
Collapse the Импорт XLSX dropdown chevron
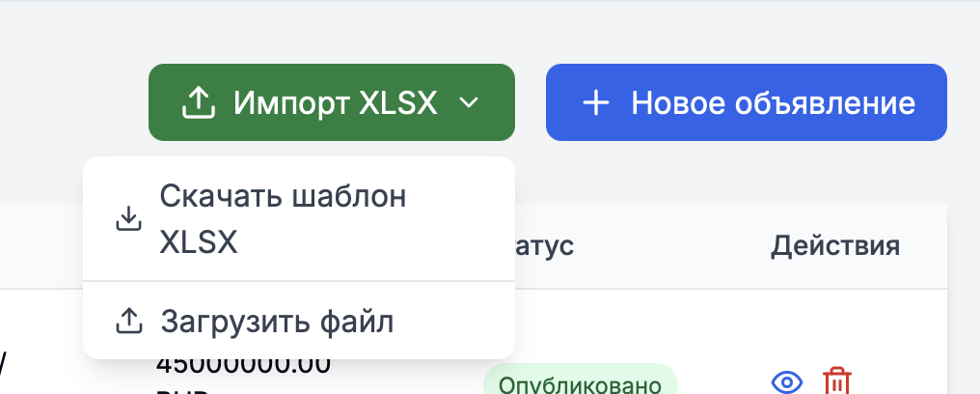pyautogui.click(x=469, y=102)
